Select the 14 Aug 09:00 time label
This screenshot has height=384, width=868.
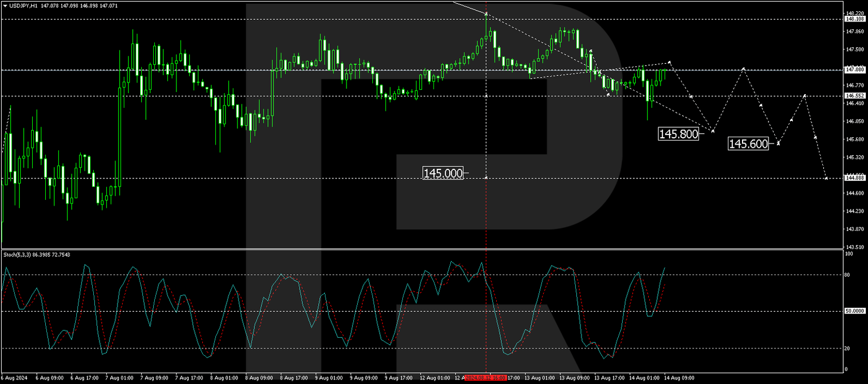coord(680,378)
